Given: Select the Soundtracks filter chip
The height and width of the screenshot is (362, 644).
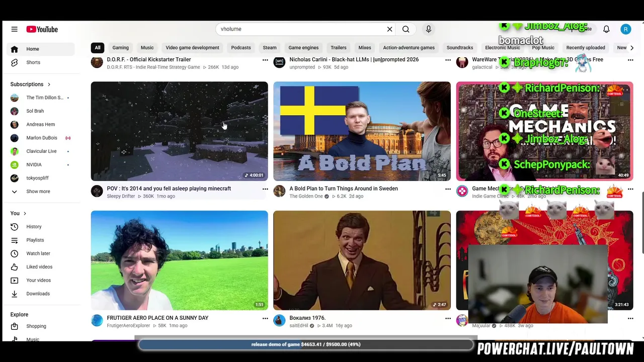Looking at the screenshot, I should [x=460, y=48].
